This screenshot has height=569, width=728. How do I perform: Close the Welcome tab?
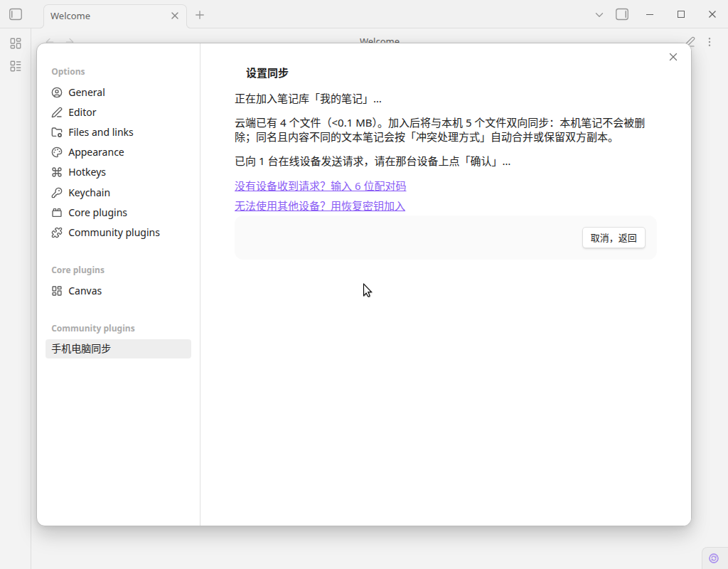pos(175,16)
